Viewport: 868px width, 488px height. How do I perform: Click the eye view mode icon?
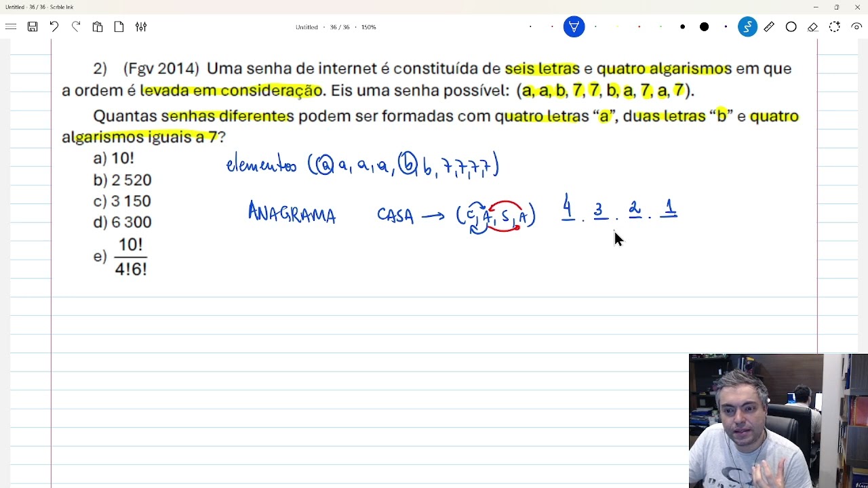[x=856, y=27]
